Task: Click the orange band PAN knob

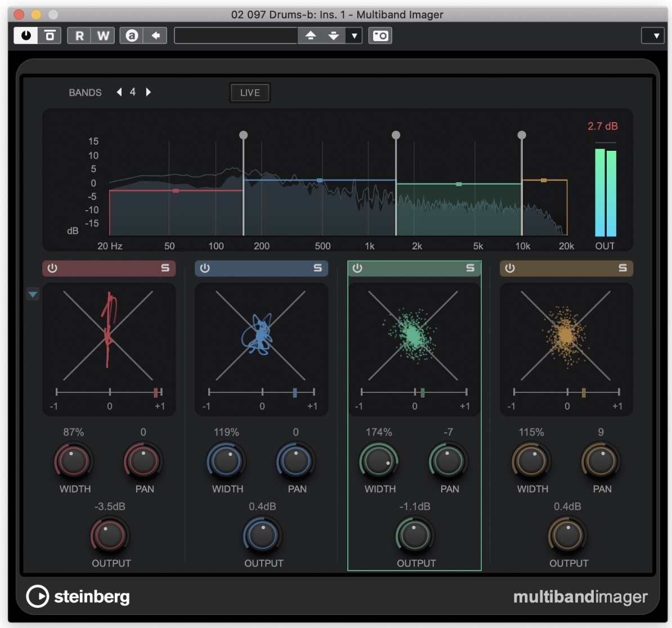Action: click(x=601, y=461)
